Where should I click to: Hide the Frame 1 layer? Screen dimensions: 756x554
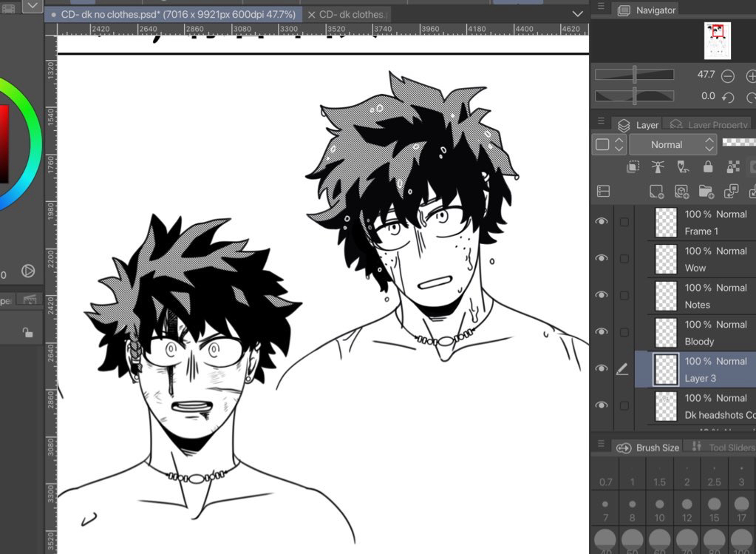pyautogui.click(x=602, y=221)
